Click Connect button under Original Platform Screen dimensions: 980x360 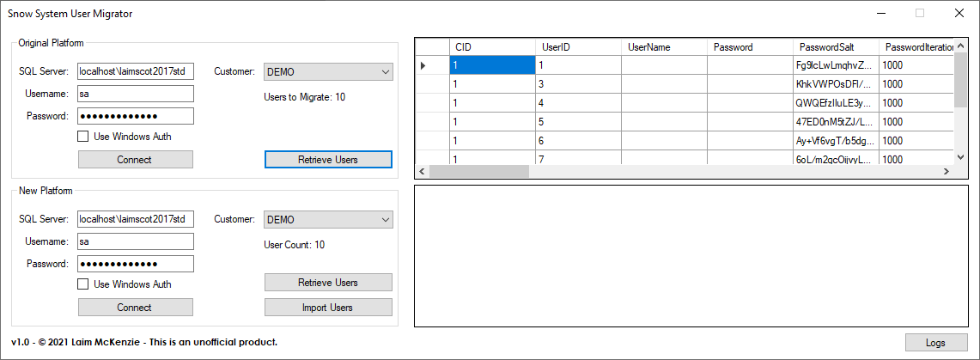(x=135, y=160)
